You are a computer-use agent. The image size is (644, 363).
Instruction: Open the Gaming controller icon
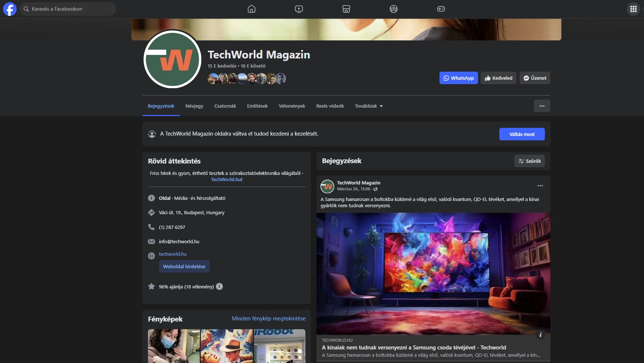coord(441,9)
